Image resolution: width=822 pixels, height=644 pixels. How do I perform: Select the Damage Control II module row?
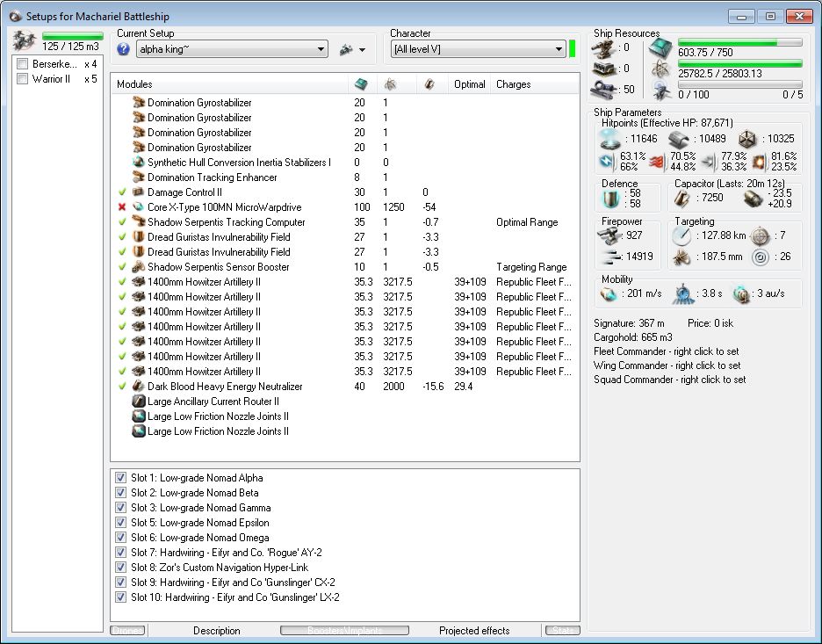pyautogui.click(x=345, y=192)
